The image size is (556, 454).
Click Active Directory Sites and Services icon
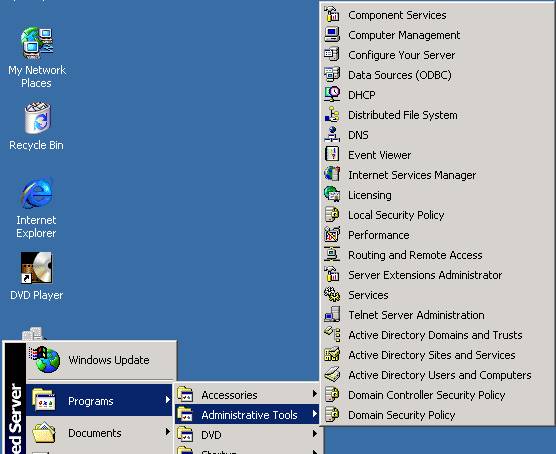click(332, 354)
